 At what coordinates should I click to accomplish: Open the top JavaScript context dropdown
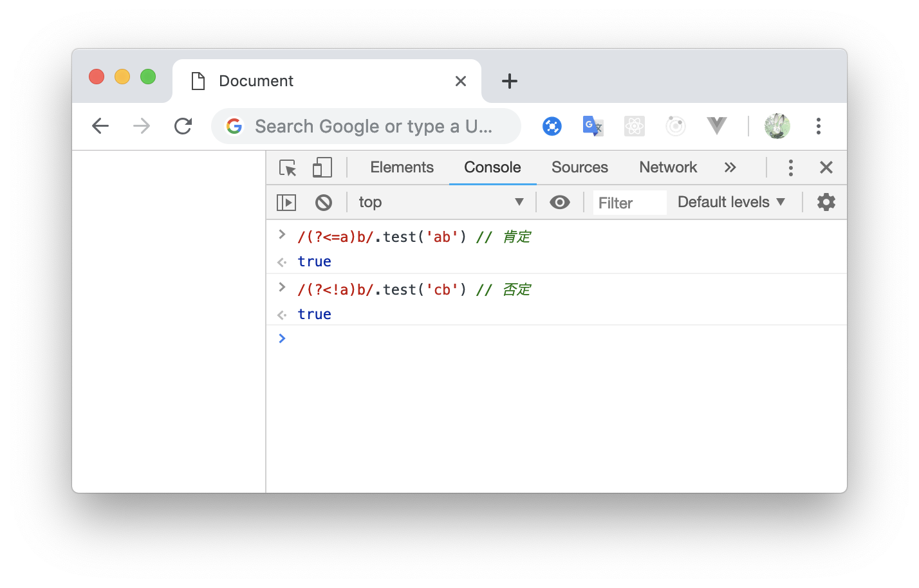(441, 203)
